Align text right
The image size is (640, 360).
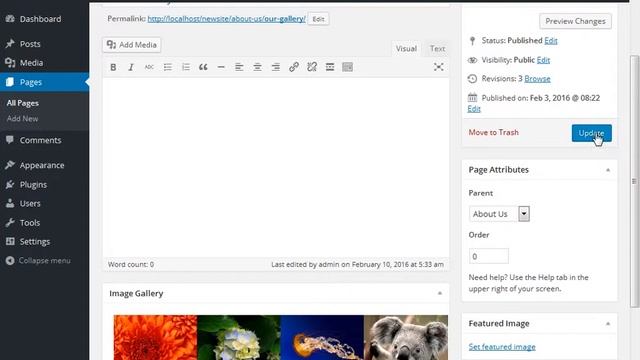click(x=276, y=67)
